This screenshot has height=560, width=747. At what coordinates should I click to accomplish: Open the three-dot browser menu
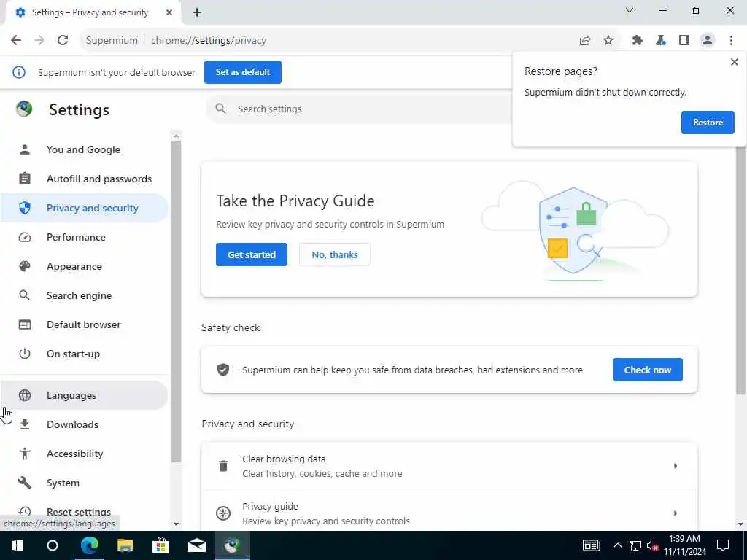(731, 41)
